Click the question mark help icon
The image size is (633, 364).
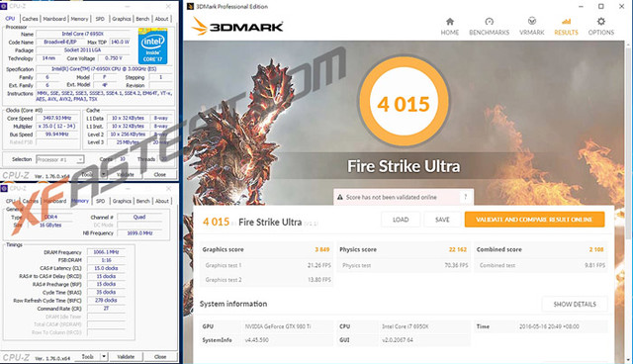(466, 197)
